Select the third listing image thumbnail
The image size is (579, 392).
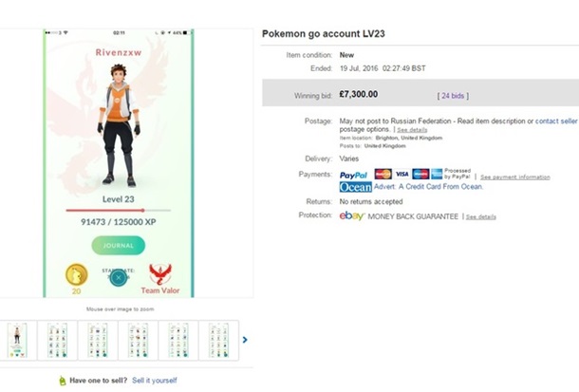coord(98,339)
